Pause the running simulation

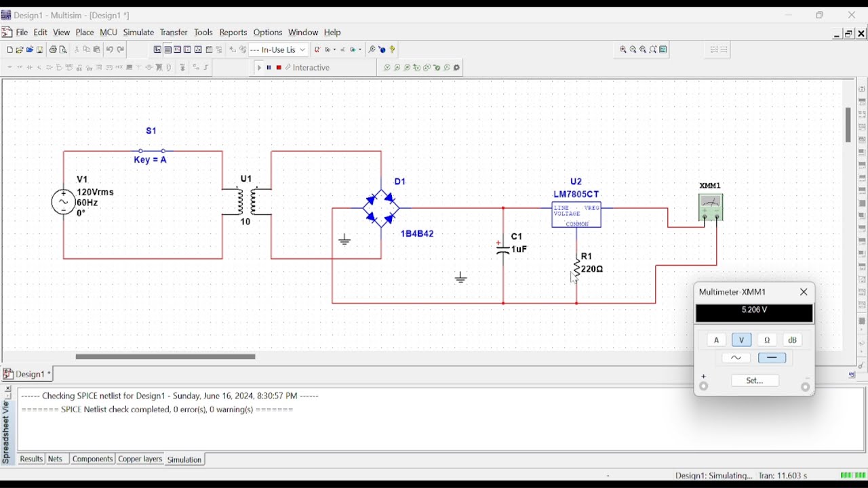(x=269, y=68)
